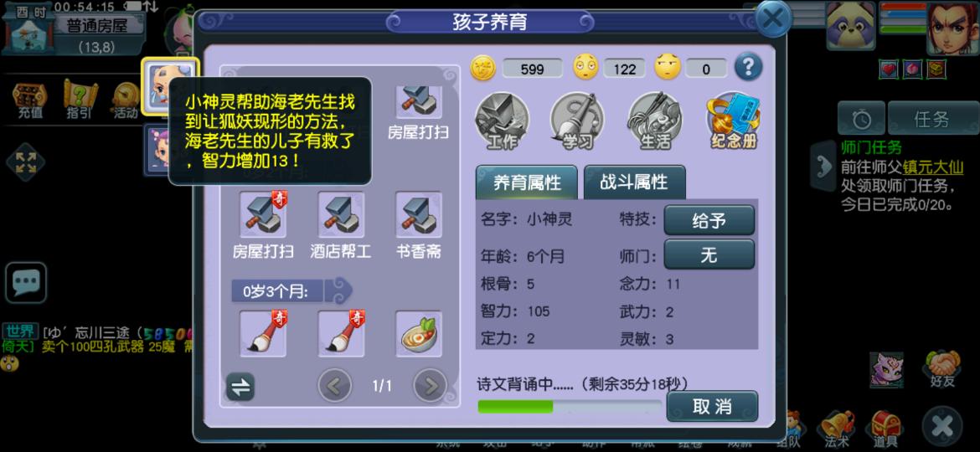Open the 工作 (work) activity icon

coord(502,120)
